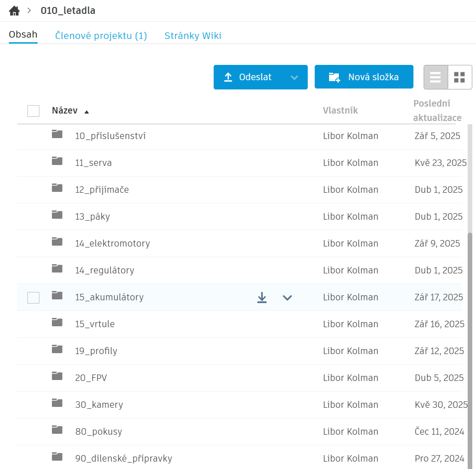Viewport: 476px width, 469px height.
Task: Click the folder icon for 20_FPV
Action: coord(57,376)
